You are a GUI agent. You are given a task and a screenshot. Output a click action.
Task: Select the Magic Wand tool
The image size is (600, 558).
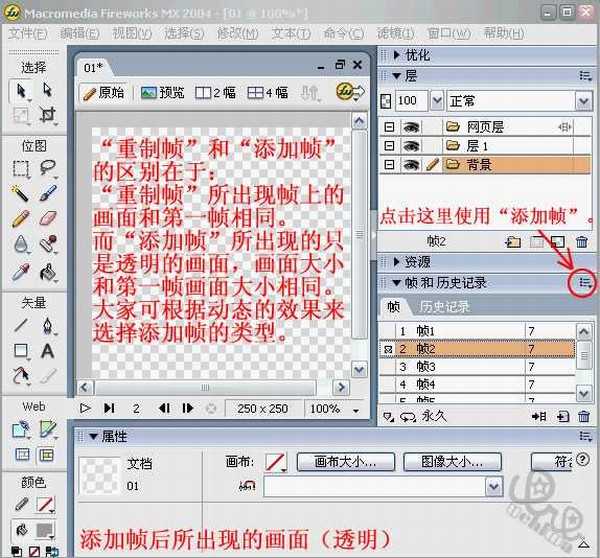(21, 193)
